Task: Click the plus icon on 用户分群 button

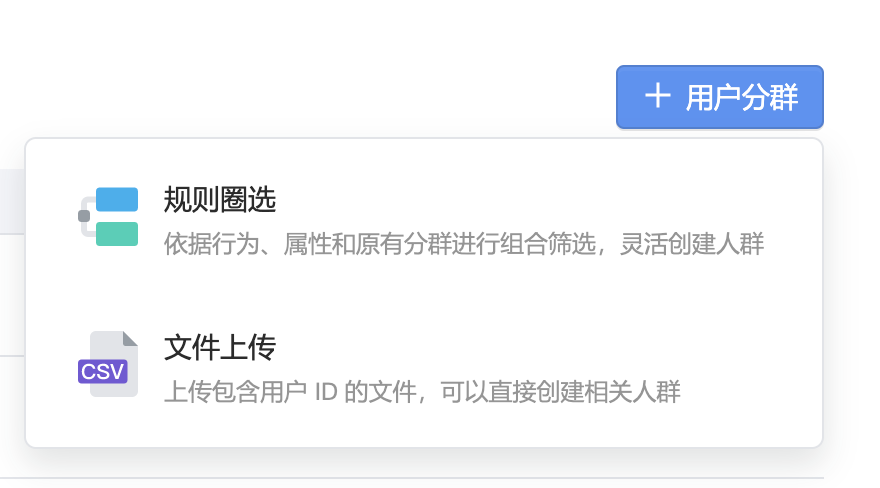Action: (x=657, y=96)
